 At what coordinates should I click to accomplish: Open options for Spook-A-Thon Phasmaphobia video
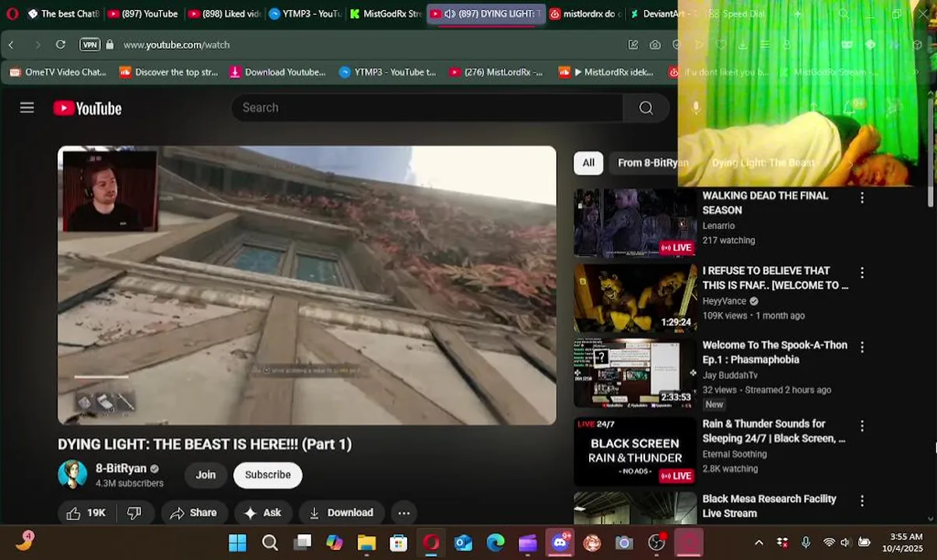point(862,347)
